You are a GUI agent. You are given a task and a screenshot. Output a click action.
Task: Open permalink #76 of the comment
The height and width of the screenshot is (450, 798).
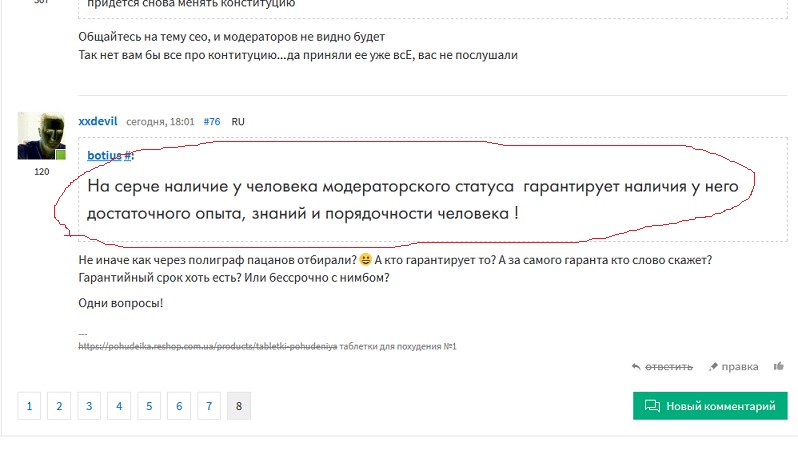coord(212,122)
